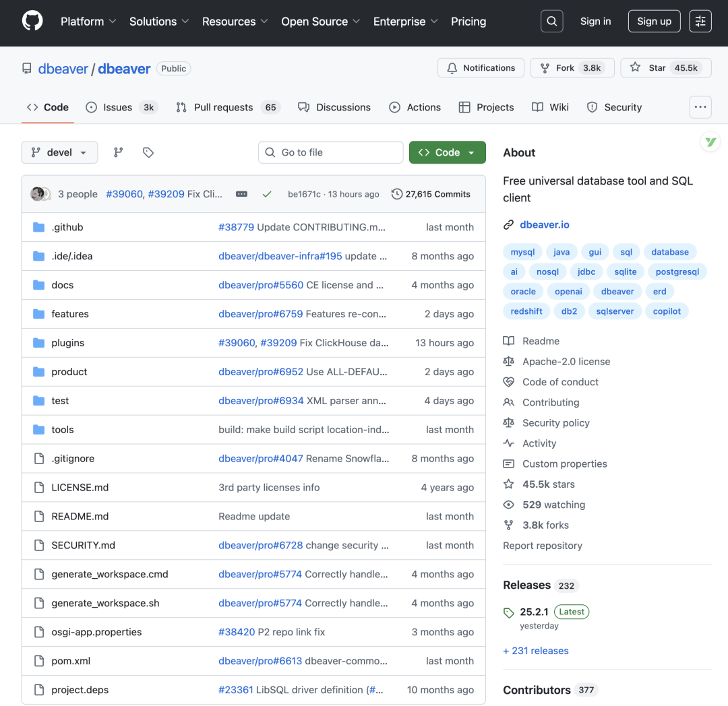This screenshot has width=728, height=706.
Task: Click the Notifications button
Action: coord(481,68)
